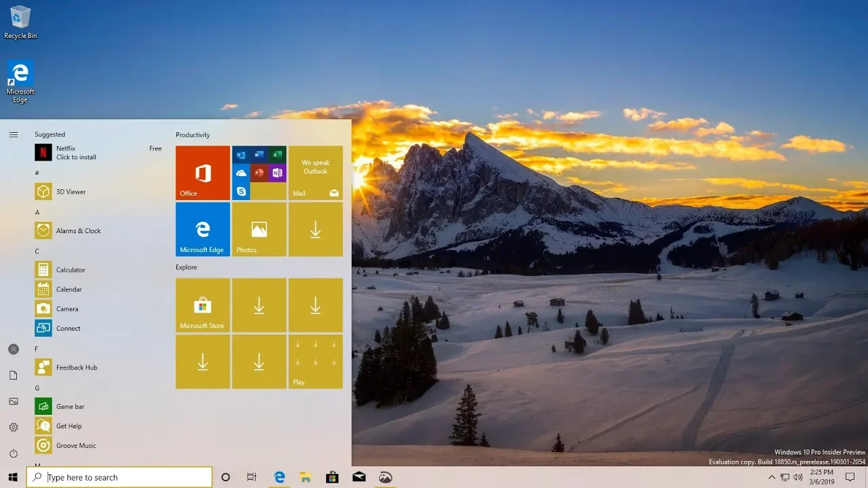The image size is (868, 488).
Task: Select the Productivity group heading
Action: pyautogui.click(x=193, y=135)
